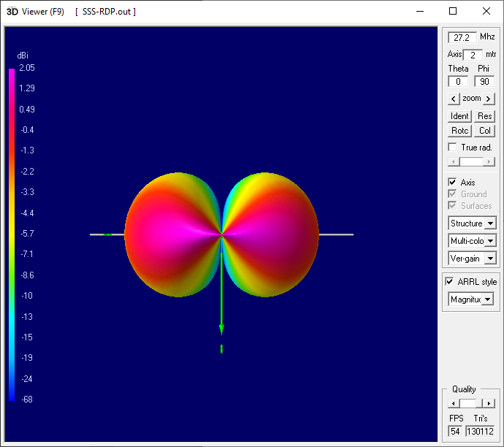Open the Ver-gain dropdown
The width and height of the screenshot is (504, 447).
tap(490, 259)
